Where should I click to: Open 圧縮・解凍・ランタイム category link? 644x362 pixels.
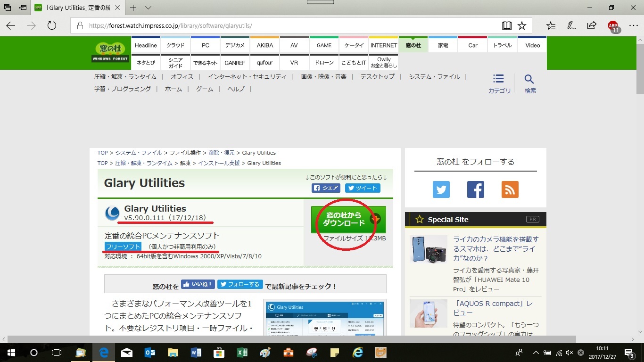pos(125,76)
